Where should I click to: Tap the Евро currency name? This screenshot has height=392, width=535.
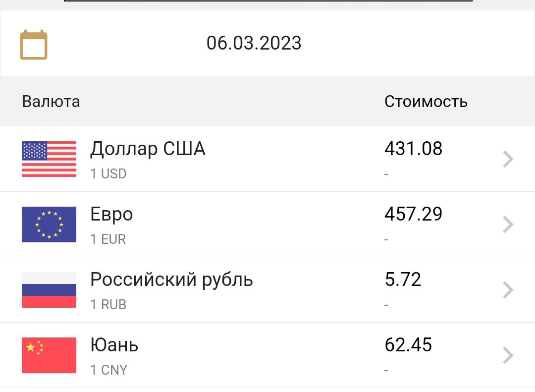pos(111,214)
